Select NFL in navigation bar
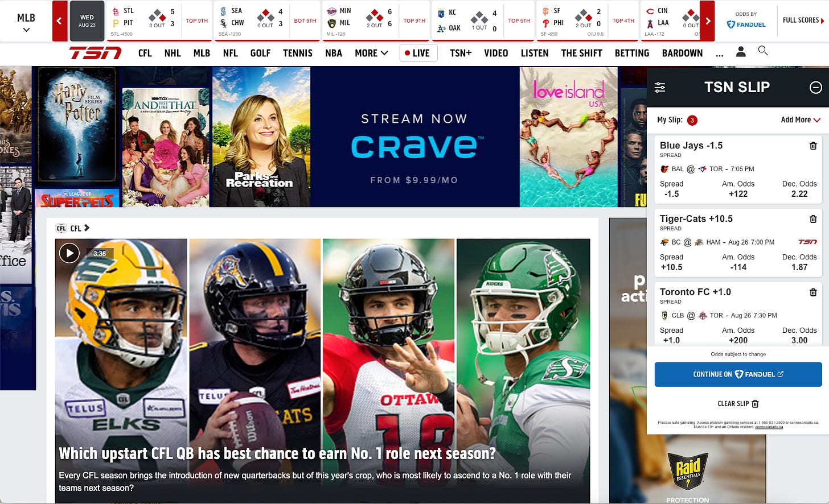Viewport: 829px width, 504px height. [x=230, y=53]
